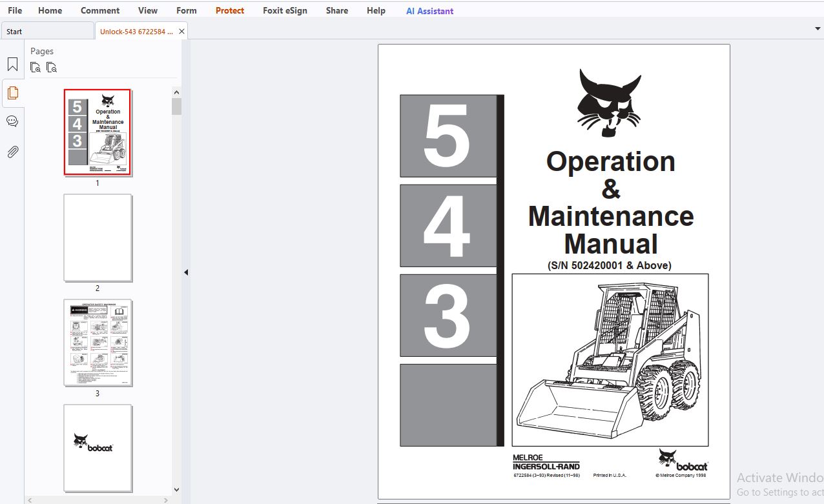Open the Share ribbon tab
Image resolution: width=824 pixels, height=504 pixels.
tap(337, 10)
